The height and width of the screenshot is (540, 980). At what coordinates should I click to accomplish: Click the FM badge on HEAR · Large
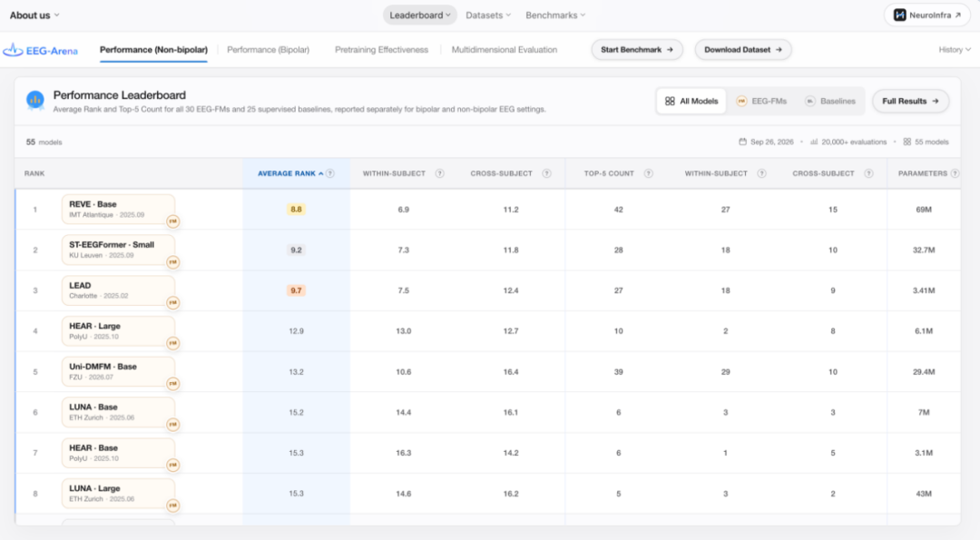click(x=173, y=343)
